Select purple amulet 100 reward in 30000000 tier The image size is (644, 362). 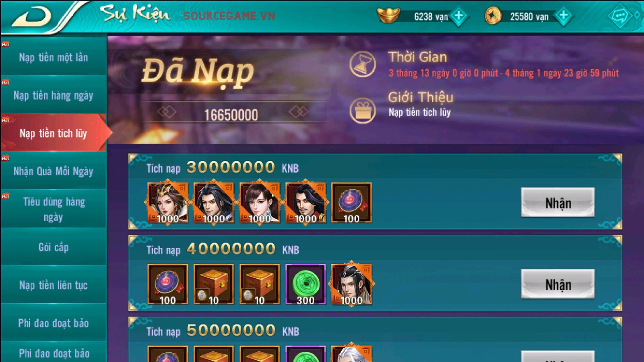pyautogui.click(x=351, y=203)
